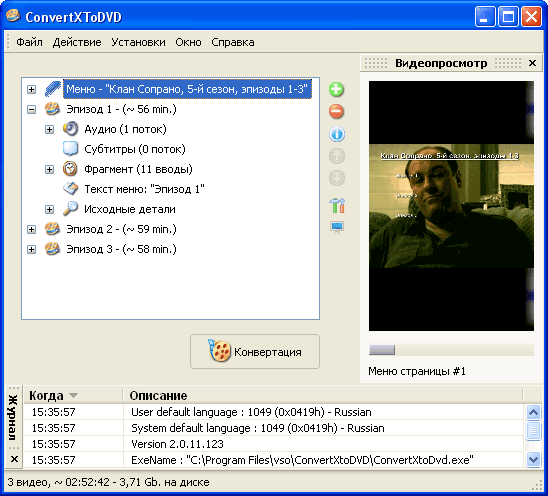Select Исходные детали label
Viewport: 548px width, 496px height.
point(130,209)
